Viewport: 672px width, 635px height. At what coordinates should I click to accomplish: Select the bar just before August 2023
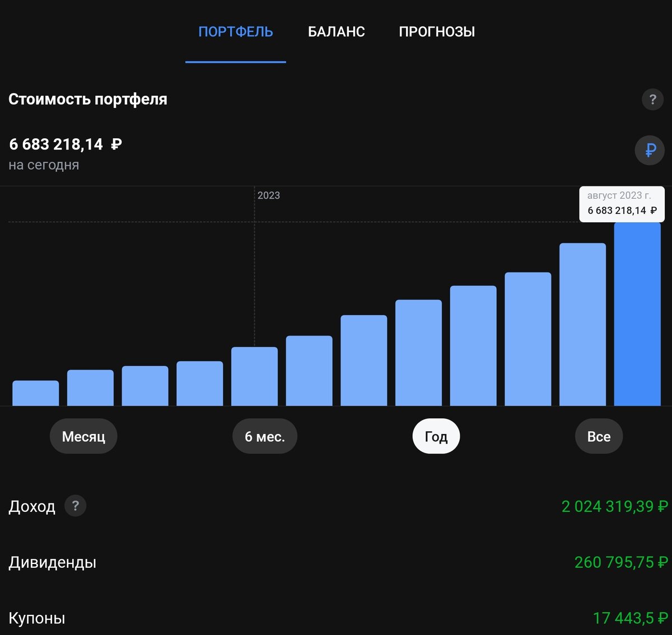coord(582,324)
